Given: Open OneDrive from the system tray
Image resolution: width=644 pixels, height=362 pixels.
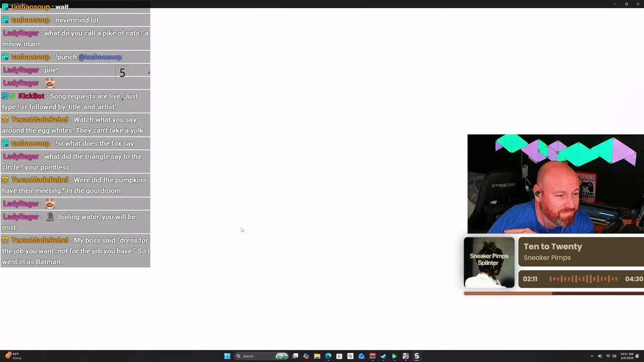Looking at the screenshot, I should point(600,356).
